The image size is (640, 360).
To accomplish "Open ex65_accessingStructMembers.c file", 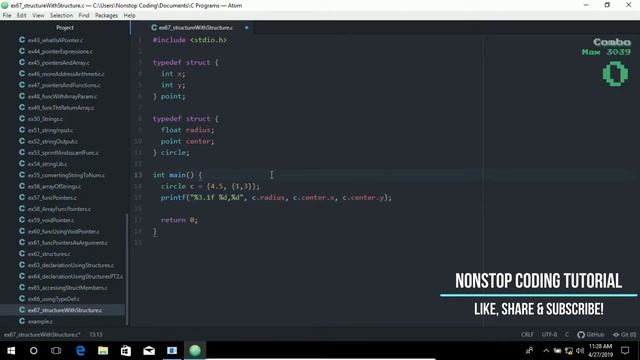I will tap(67, 288).
